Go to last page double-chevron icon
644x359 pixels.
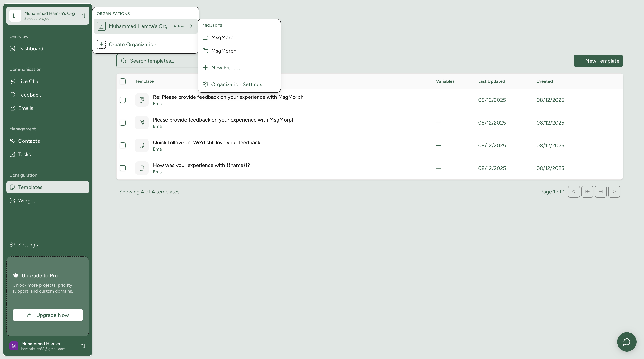(614, 192)
